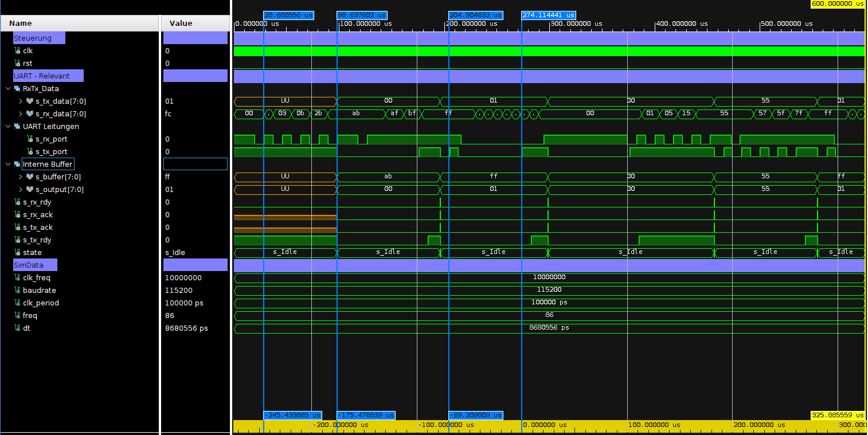Click the s_output[7:0] bus icon
This screenshot has width=868, height=435.
[x=30, y=190]
